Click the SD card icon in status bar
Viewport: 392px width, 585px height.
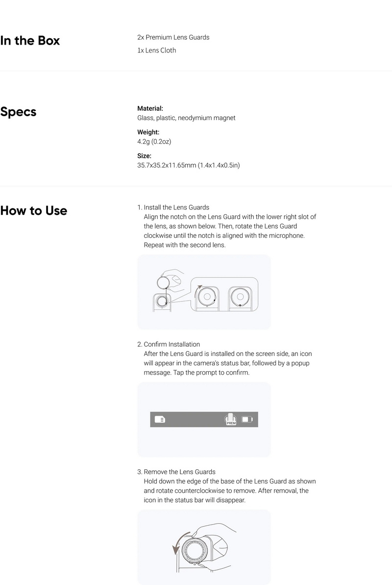pyautogui.click(x=160, y=419)
